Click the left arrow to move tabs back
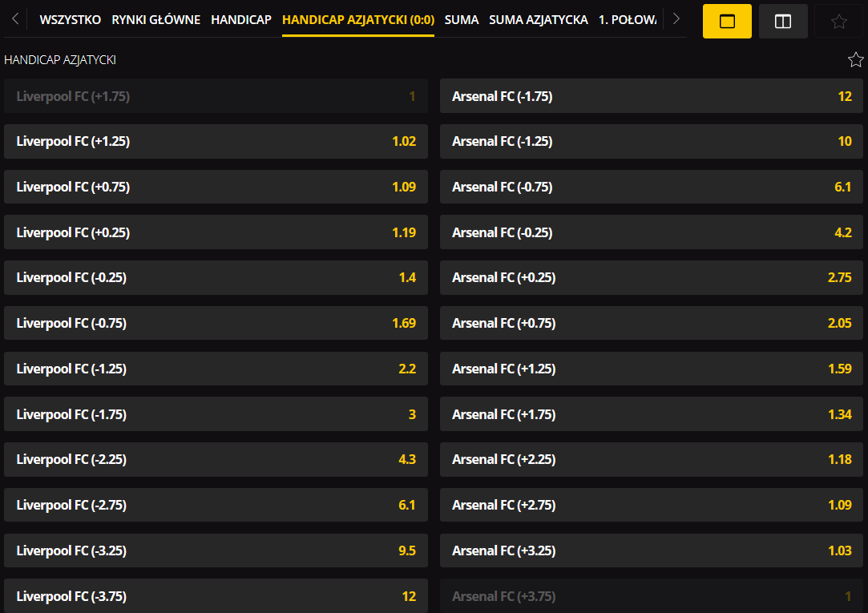The width and height of the screenshot is (868, 613). 15,19
